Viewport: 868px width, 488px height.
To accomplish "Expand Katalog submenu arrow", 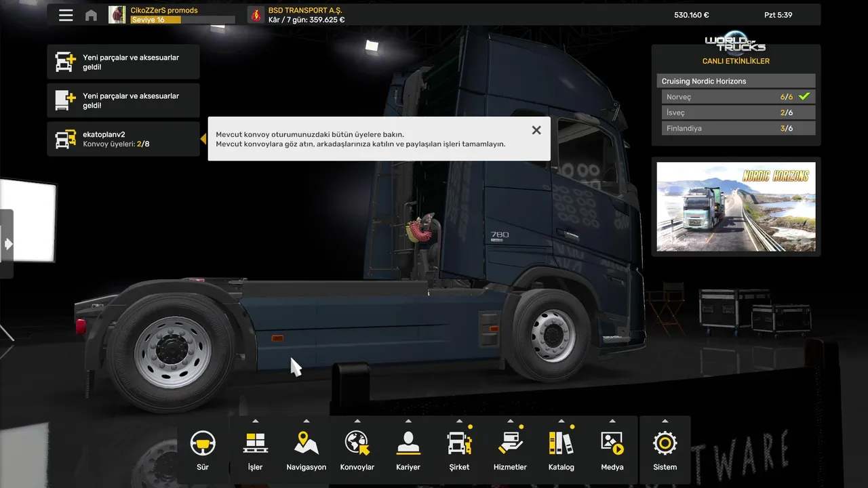I will tap(561, 421).
